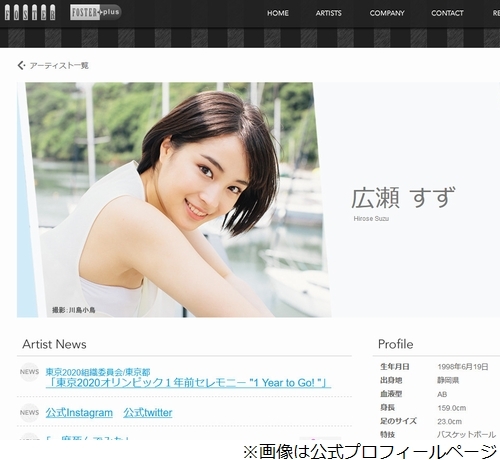This screenshot has width=500, height=460.
Task: Visit the 公式twitter link
Action: (x=148, y=413)
